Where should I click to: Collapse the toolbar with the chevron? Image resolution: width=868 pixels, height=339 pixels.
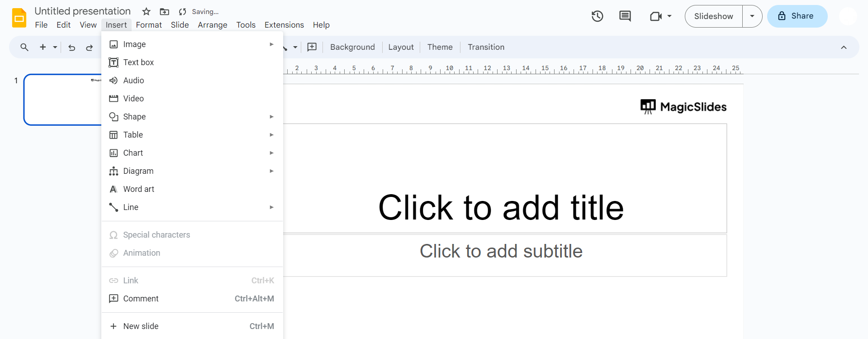(x=844, y=48)
